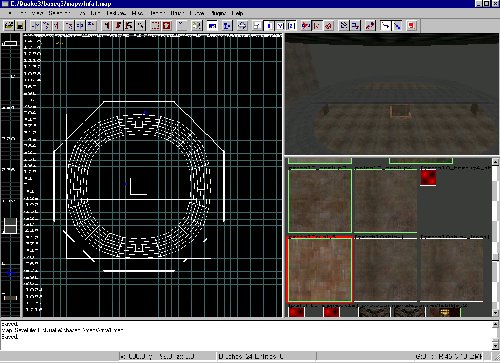Toggle the white stepped path icon
The width and height of the screenshot is (500, 363).
pyautogui.click(x=385, y=26)
